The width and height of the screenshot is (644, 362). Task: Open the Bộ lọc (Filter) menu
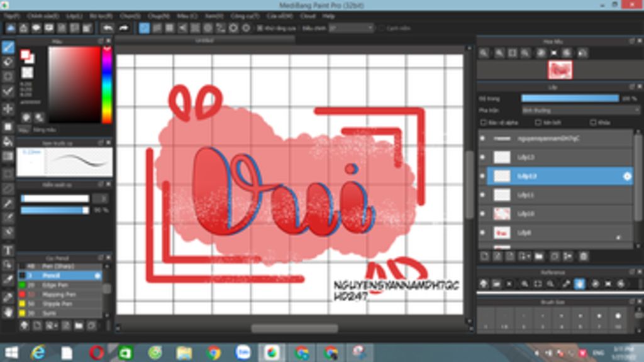(x=101, y=16)
